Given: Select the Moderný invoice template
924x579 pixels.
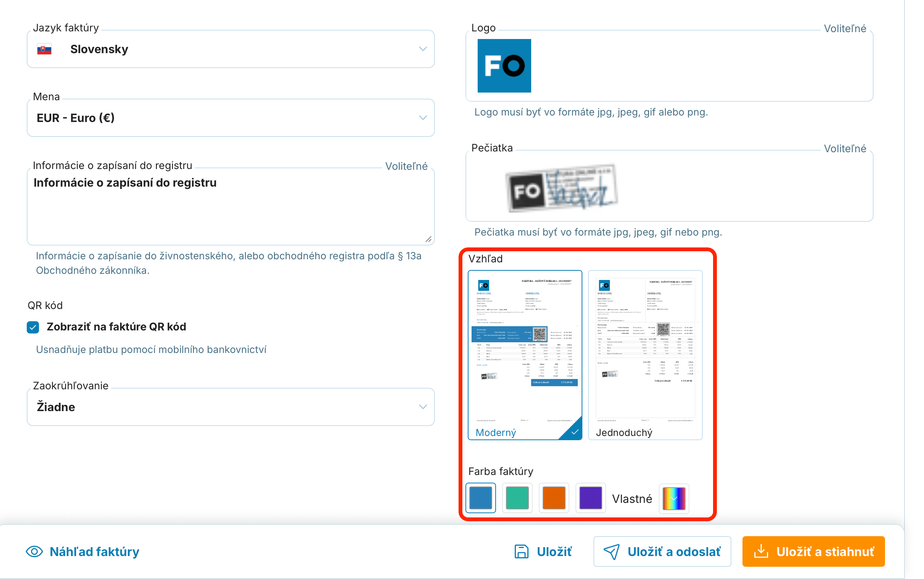Looking at the screenshot, I should (x=525, y=355).
